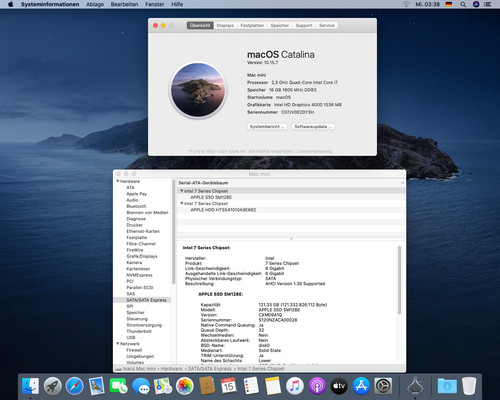This screenshot has width=500, height=400.
Task: Click the Systembericht button
Action: coord(267,127)
